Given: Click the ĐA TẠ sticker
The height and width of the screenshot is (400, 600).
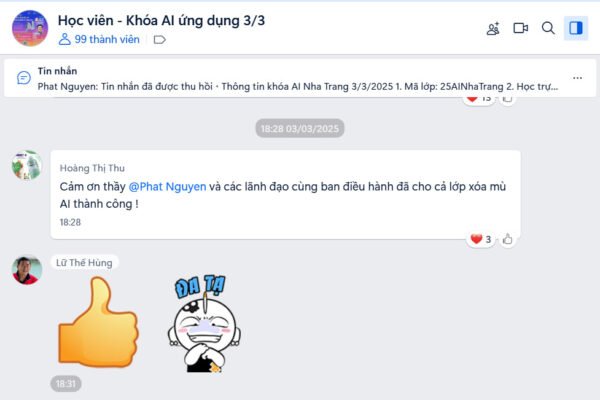Looking at the screenshot, I should click(204, 323).
